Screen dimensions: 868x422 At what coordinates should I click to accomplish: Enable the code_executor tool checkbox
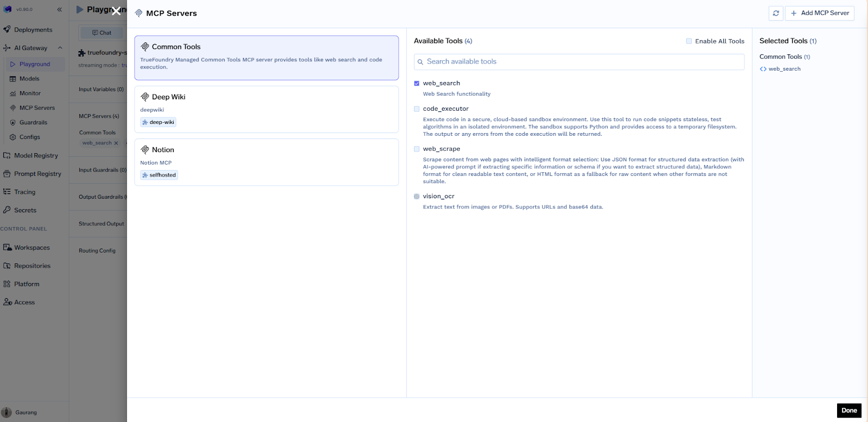click(x=417, y=109)
